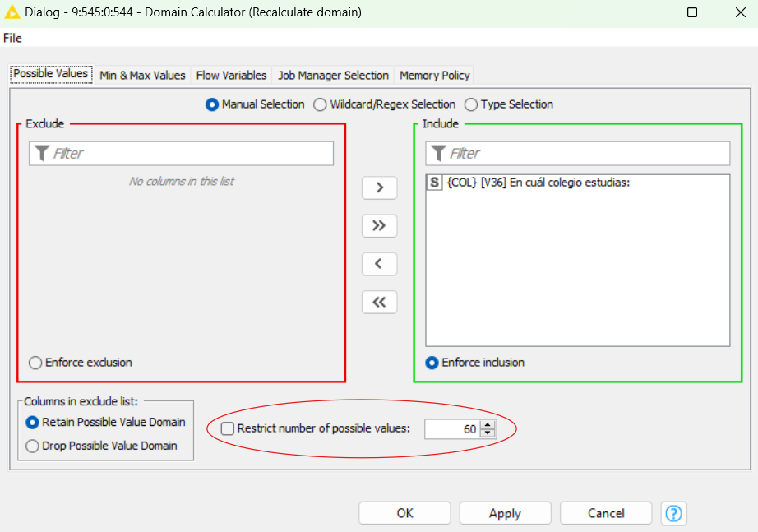This screenshot has height=532, width=758.
Task: Open the Job Manager Selection tab
Action: (333, 76)
